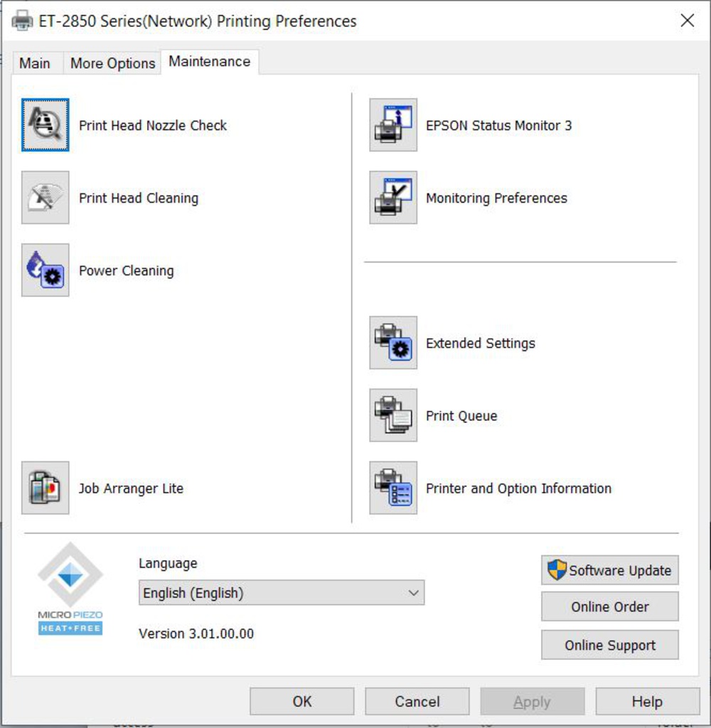Confirm settings with OK button

[x=301, y=702]
